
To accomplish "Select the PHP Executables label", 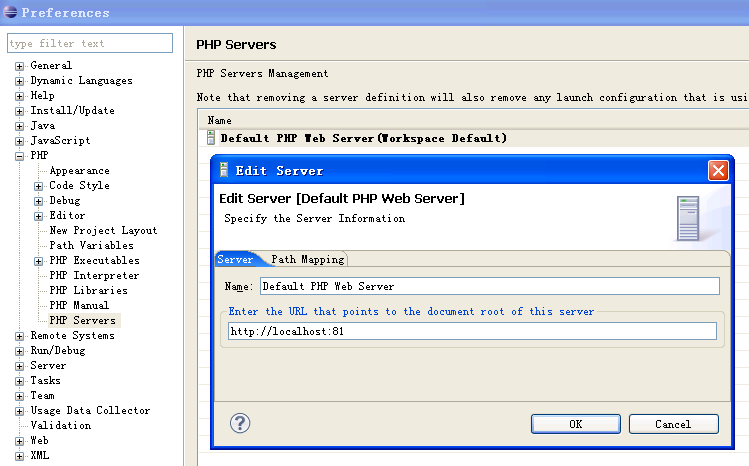I will pyautogui.click(x=94, y=260).
